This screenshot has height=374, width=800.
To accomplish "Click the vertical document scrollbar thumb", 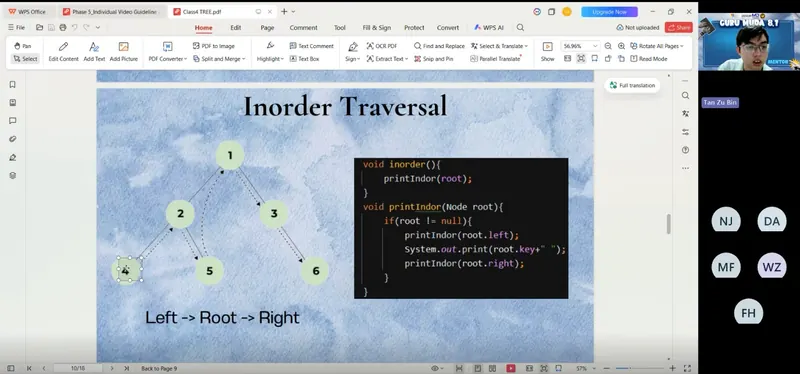I will [x=668, y=224].
